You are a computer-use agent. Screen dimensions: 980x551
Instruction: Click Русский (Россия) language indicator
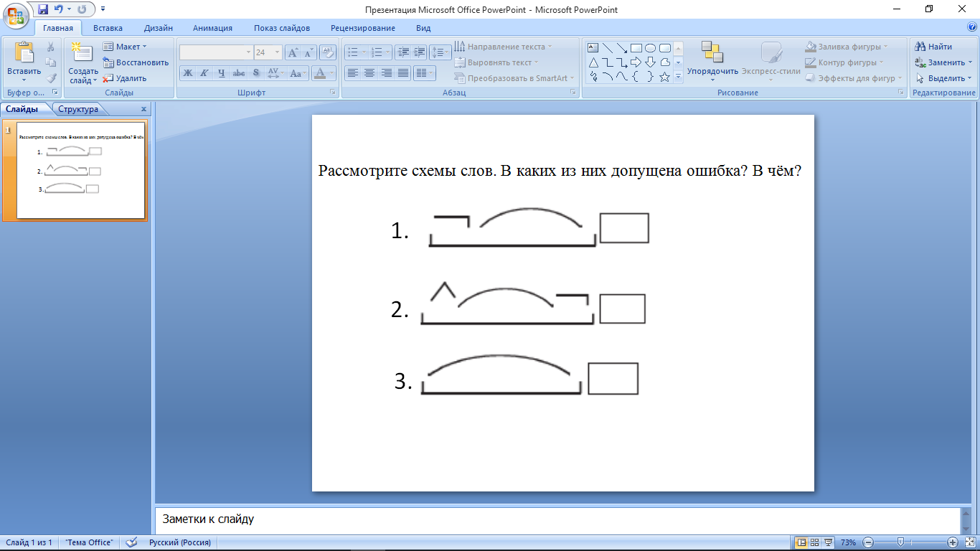[x=180, y=542]
